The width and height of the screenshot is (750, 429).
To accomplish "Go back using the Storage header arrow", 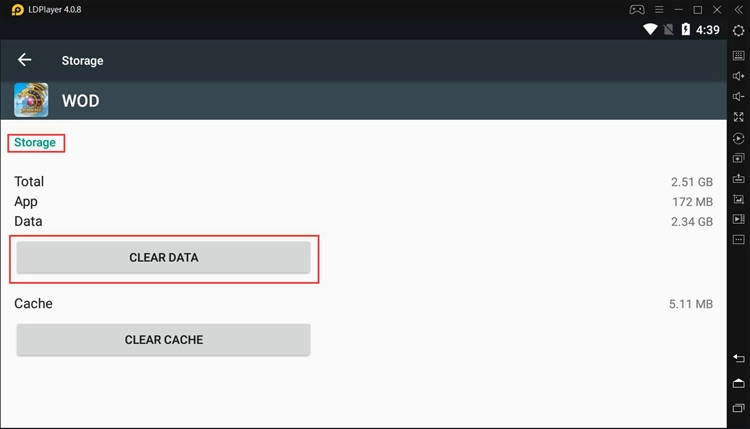I will click(x=25, y=60).
